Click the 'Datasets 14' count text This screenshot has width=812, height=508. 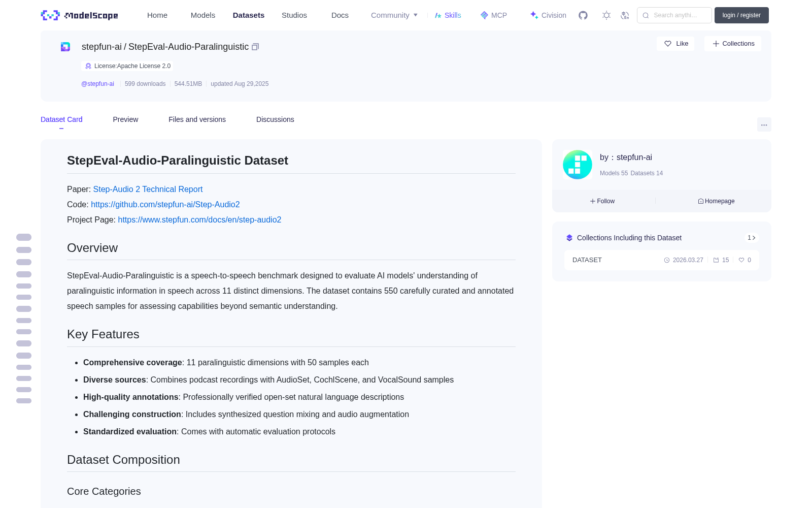[x=647, y=173]
